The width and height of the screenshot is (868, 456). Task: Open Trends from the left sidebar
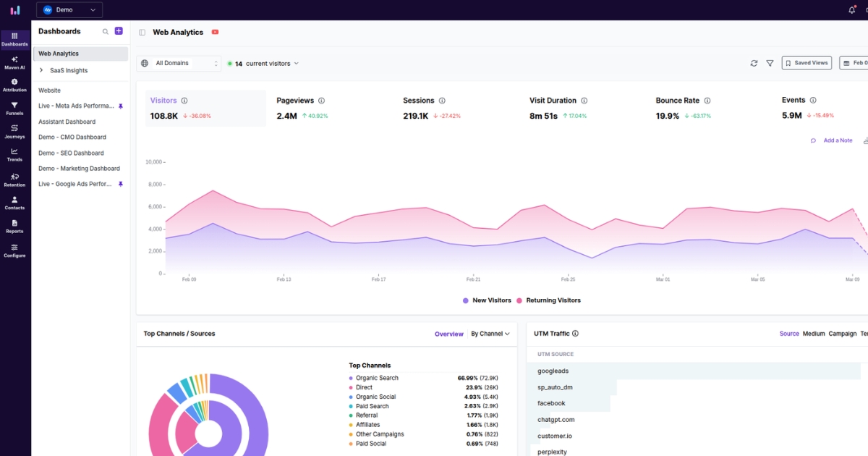(14, 155)
